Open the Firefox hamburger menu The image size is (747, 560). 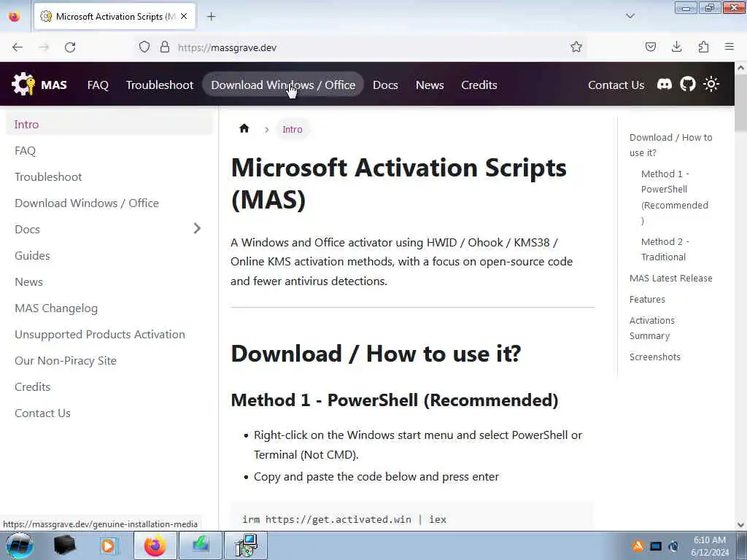pyautogui.click(x=729, y=47)
